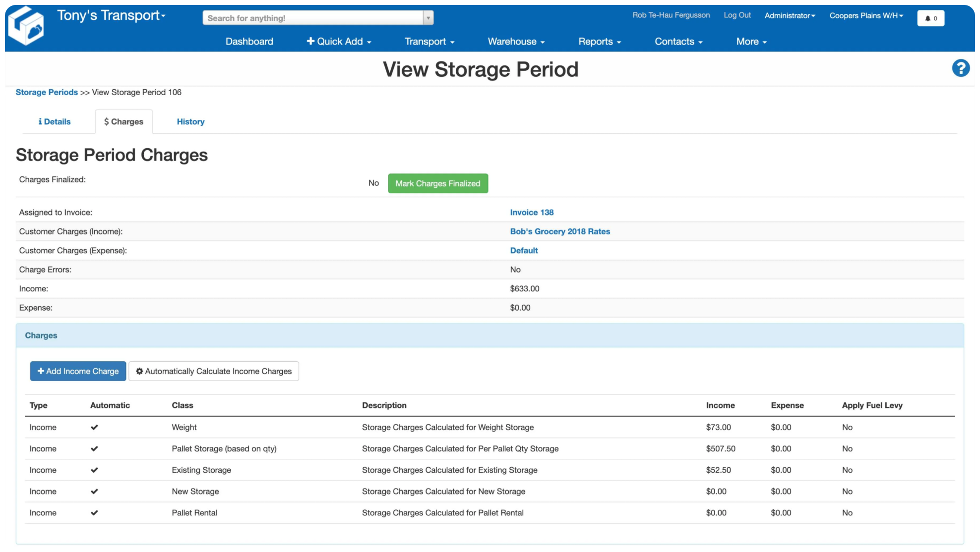Toggle Automatic checkmark on New Storage row
The height and width of the screenshot is (552, 980).
coord(94,491)
